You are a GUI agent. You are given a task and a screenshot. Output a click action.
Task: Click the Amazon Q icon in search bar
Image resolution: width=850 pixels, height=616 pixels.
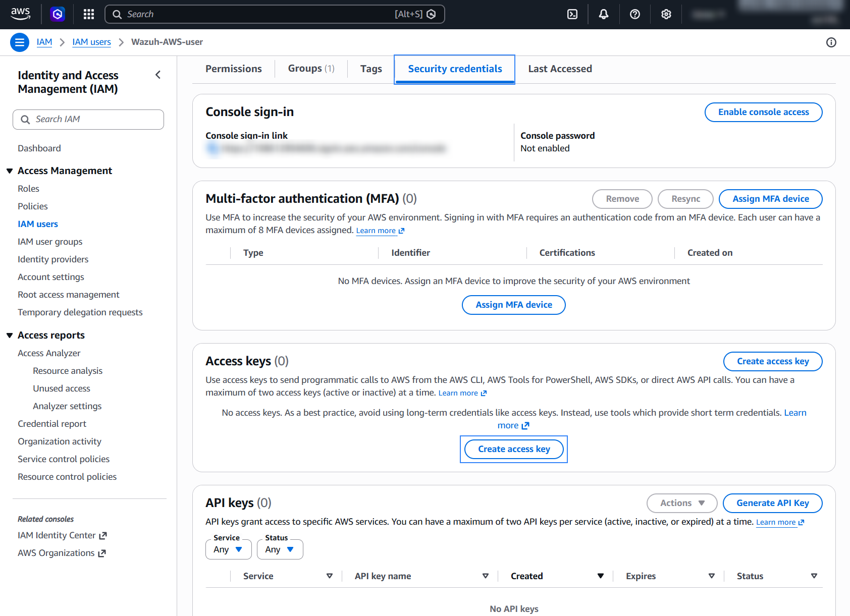tap(431, 14)
